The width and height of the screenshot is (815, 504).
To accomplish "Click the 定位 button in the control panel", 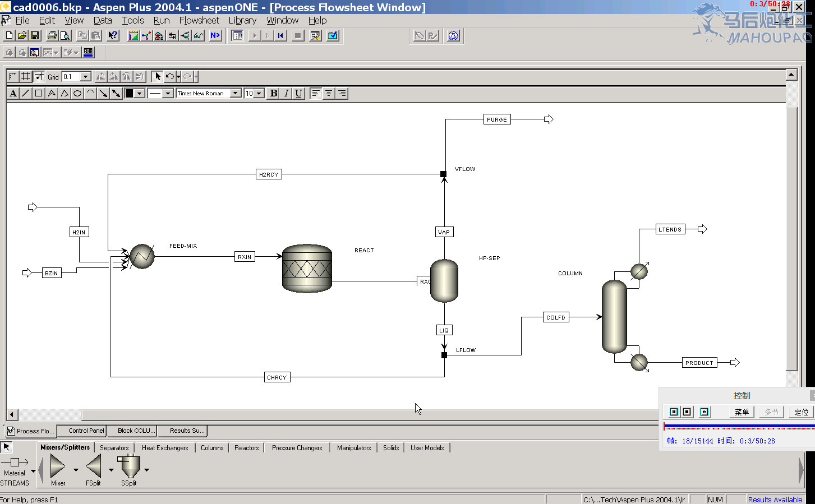I will coord(802,411).
